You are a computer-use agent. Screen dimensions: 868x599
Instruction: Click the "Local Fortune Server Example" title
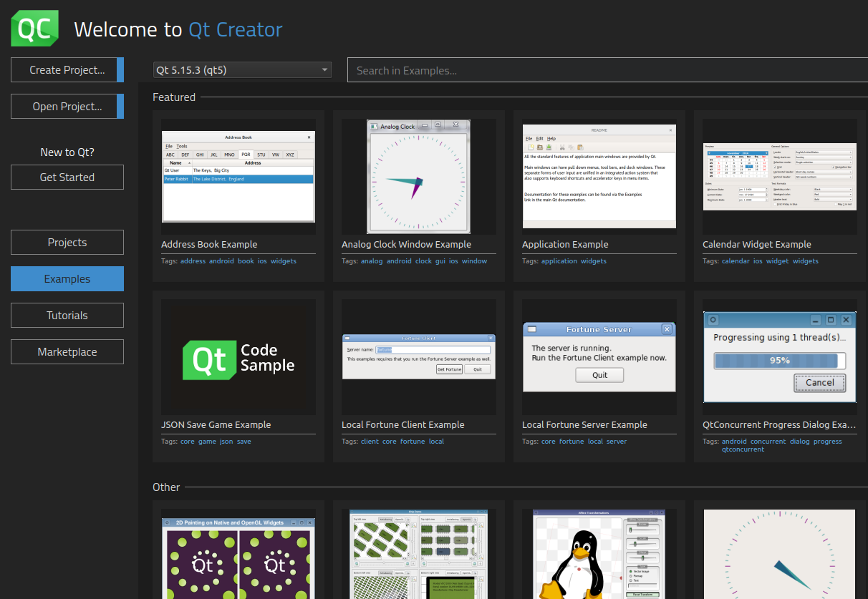coord(584,425)
